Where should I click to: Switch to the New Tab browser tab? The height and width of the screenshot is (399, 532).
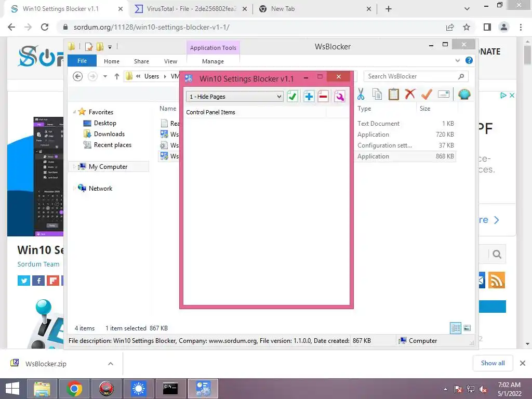click(x=314, y=9)
